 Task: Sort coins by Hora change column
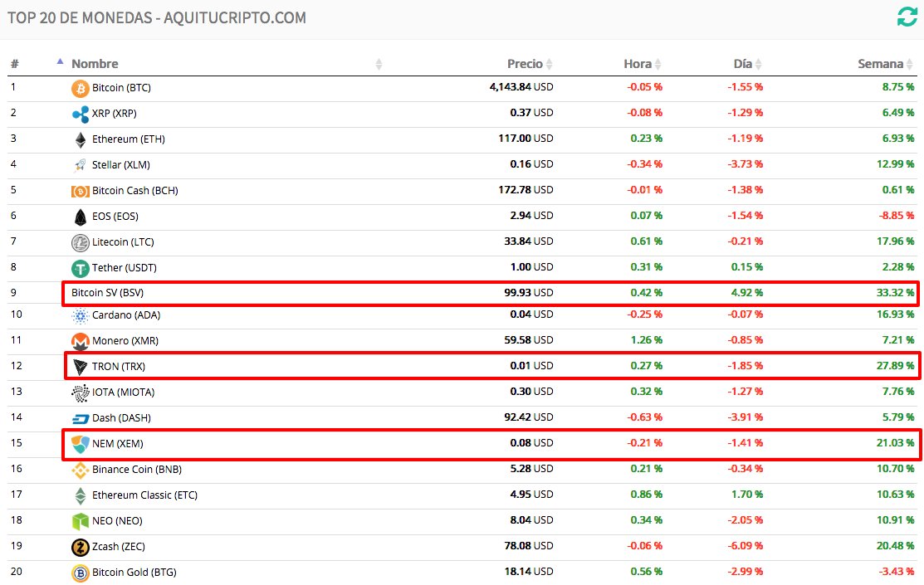point(643,64)
